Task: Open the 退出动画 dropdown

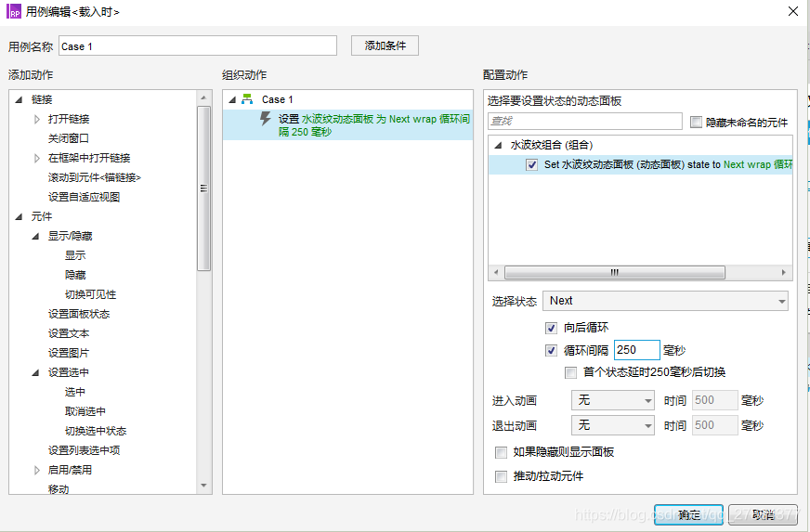Action: pyautogui.click(x=613, y=425)
